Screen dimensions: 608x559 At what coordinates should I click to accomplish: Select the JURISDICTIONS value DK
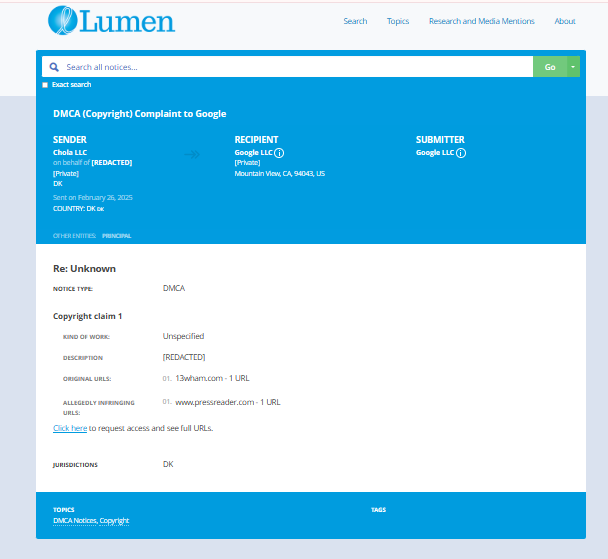pos(168,464)
